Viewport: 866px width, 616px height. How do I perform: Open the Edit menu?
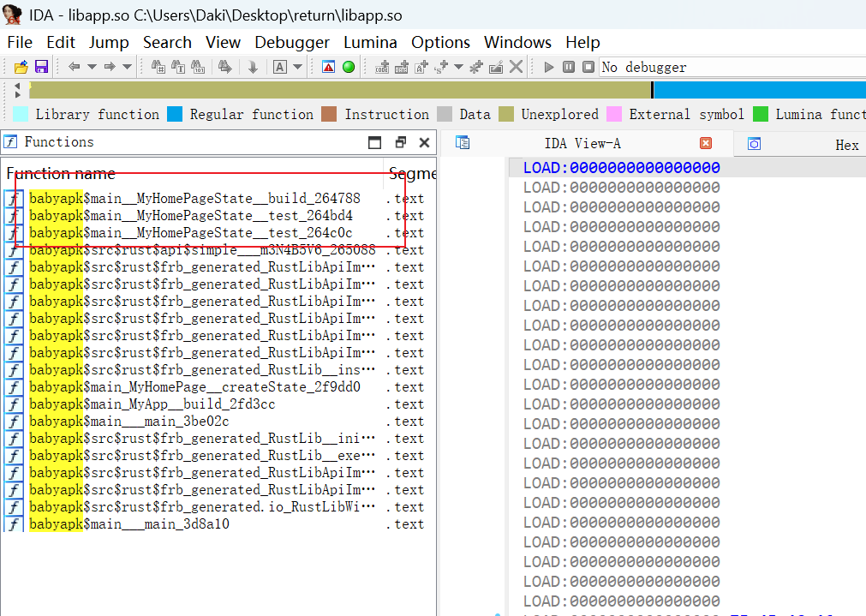[x=61, y=43]
